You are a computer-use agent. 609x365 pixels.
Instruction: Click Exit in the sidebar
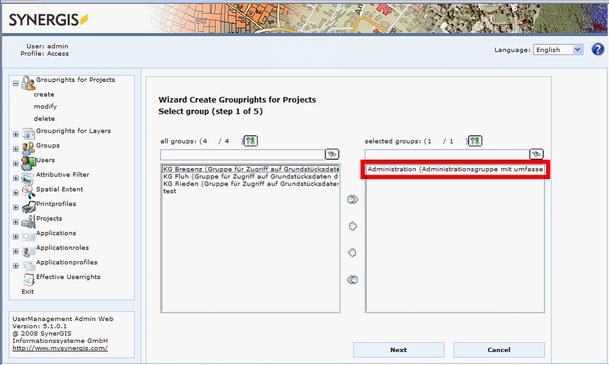28,292
